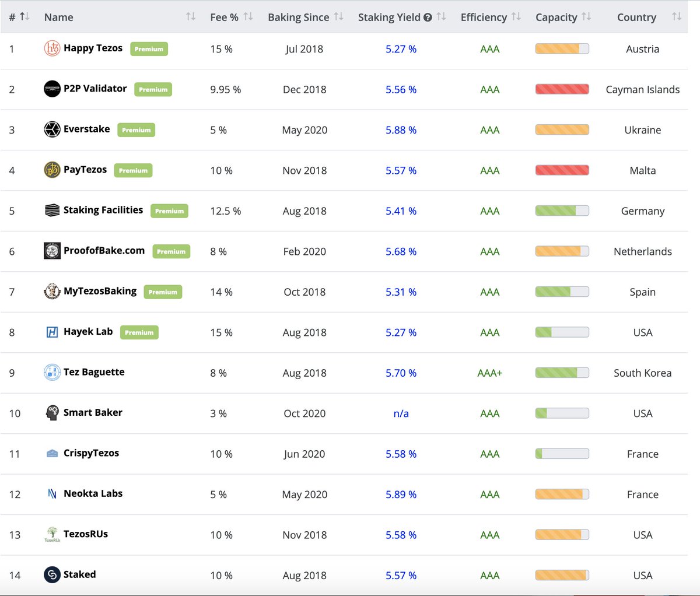Click the CrispyTezos logo icon

click(52, 453)
